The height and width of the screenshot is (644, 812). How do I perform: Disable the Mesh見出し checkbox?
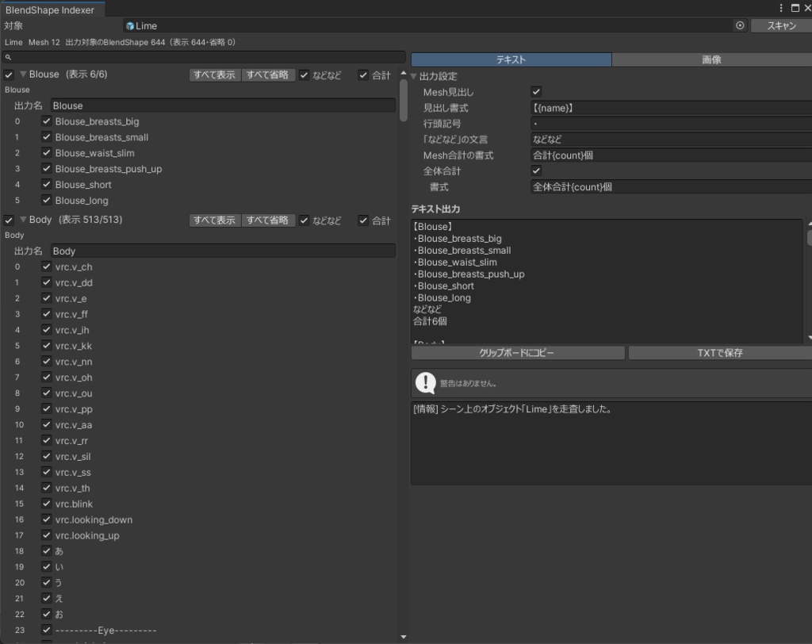point(536,92)
